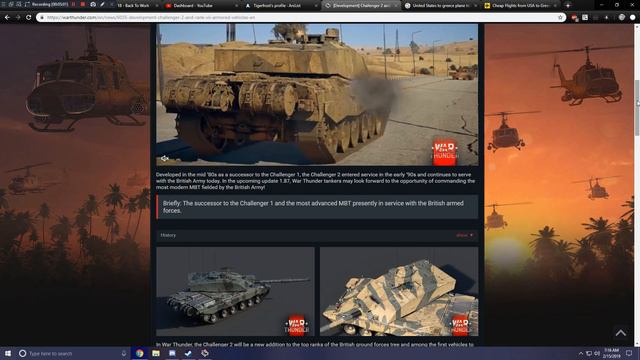Unmute the Challenger 2 video
Screen dimensions: 640x360
tap(164, 158)
